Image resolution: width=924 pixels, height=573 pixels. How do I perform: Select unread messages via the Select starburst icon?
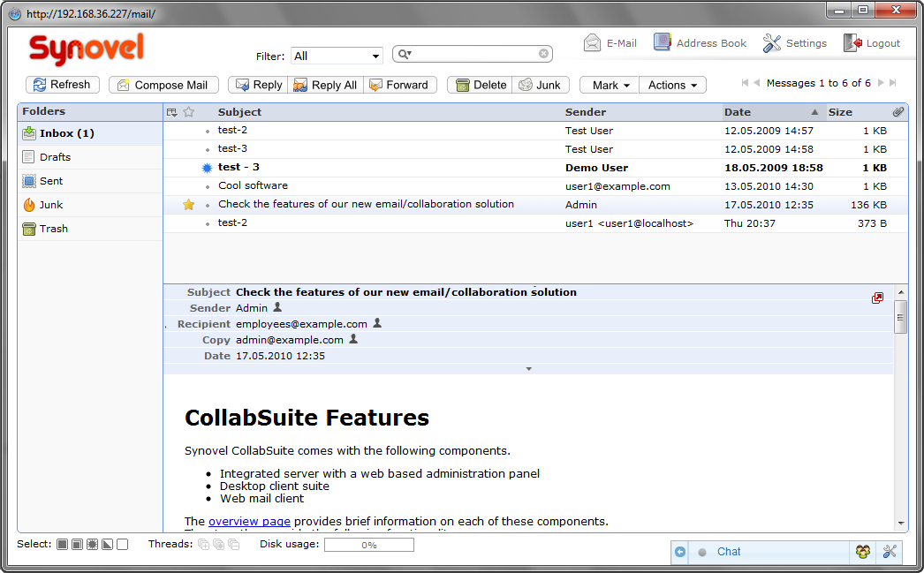(93, 545)
